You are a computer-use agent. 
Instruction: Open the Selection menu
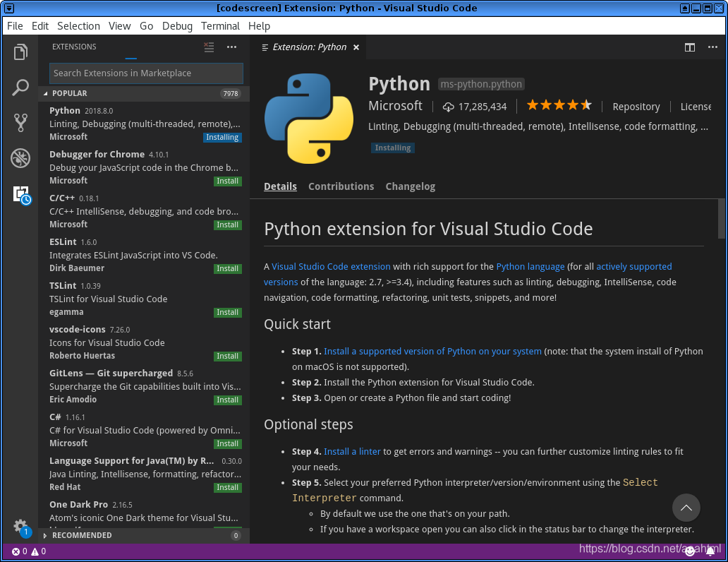[x=78, y=26]
